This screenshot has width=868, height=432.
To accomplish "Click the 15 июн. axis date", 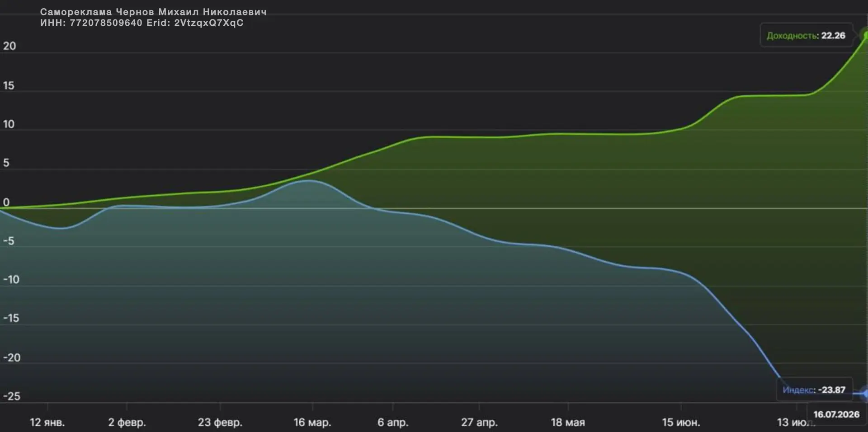I will [681, 423].
